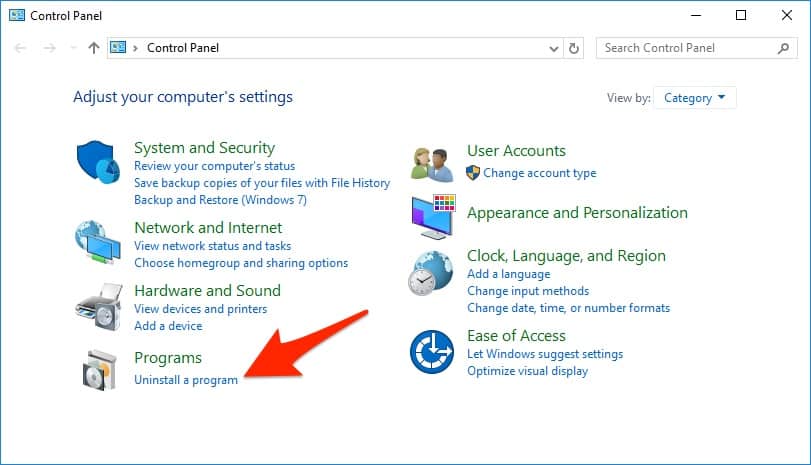Open the Hardware and Sound printer icon
The image size is (811, 465).
click(99, 306)
